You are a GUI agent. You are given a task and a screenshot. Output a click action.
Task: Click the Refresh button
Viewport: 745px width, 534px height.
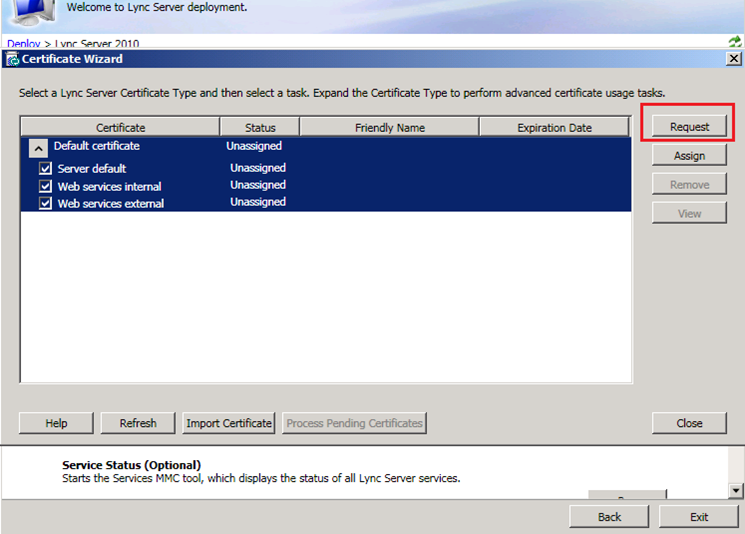pos(138,423)
